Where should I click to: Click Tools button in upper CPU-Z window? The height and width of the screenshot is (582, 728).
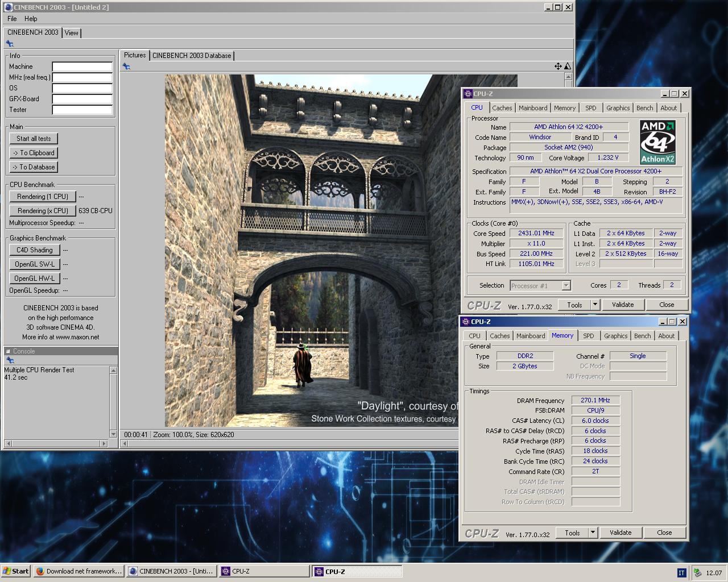(x=574, y=305)
